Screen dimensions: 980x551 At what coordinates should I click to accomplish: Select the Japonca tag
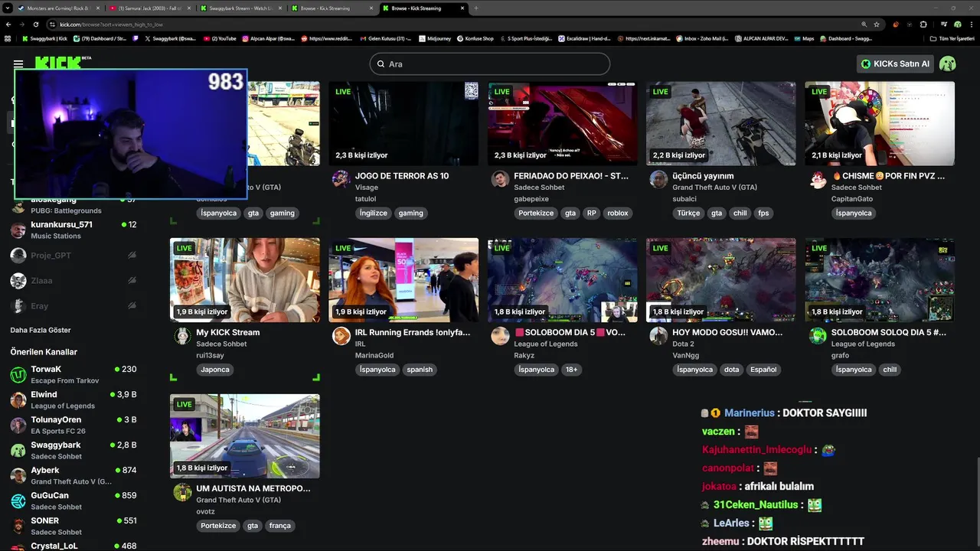(x=214, y=370)
